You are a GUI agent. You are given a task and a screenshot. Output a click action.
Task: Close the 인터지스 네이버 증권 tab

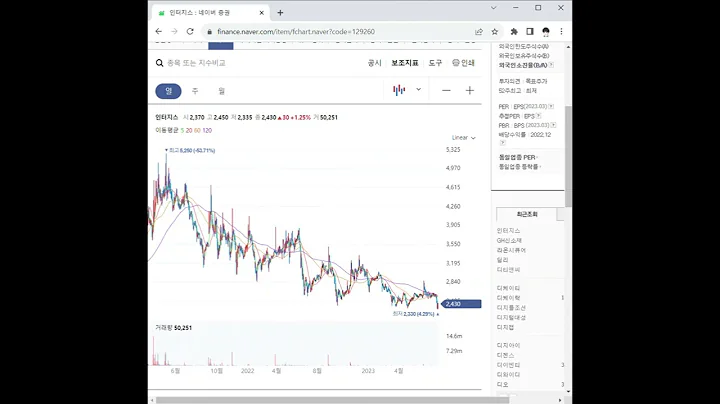[x=262, y=13]
